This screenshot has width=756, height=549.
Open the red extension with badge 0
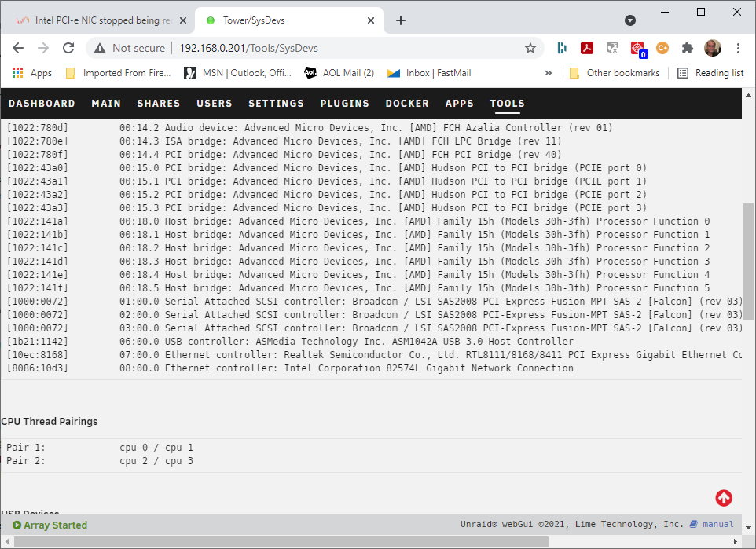pos(638,49)
